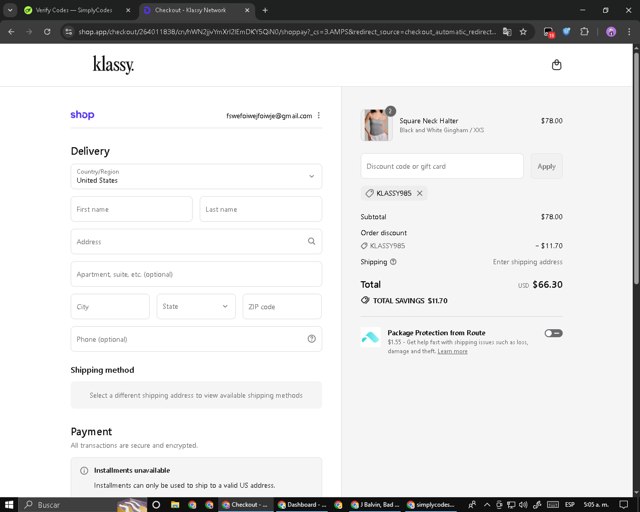
Task: Open File Explorer from the taskbar
Action: click(175, 505)
